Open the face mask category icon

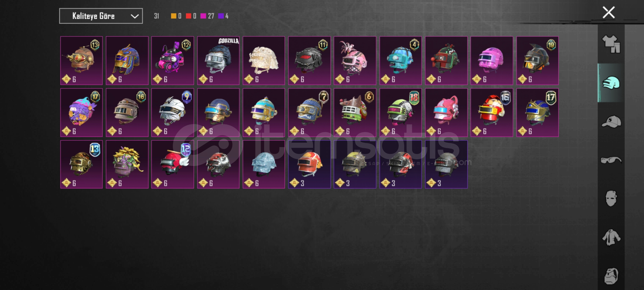611,199
